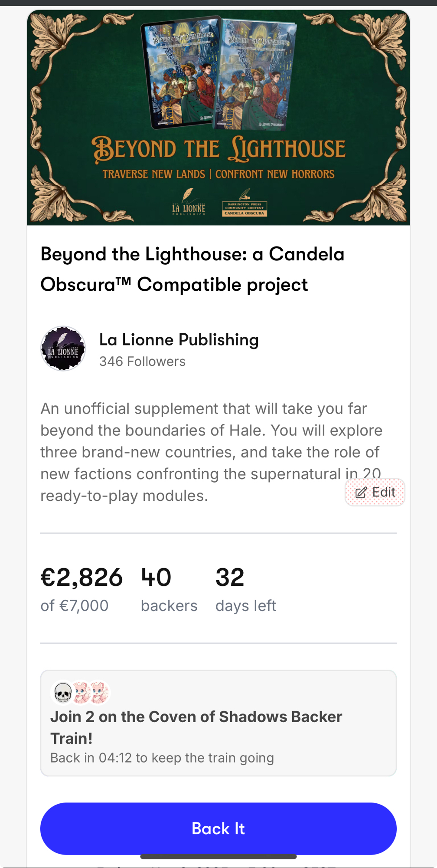Select the middle pink fox avatar

81,692
